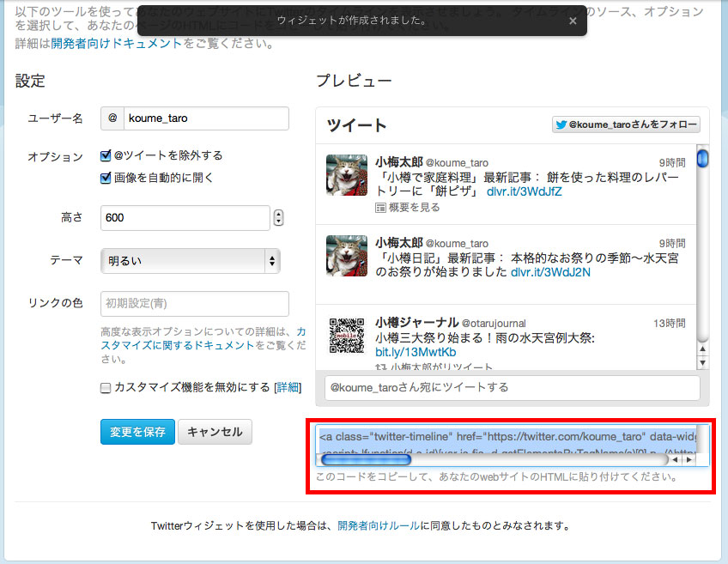Click the cat avatar in the first tweet
The height and width of the screenshot is (564, 728).
click(x=347, y=175)
